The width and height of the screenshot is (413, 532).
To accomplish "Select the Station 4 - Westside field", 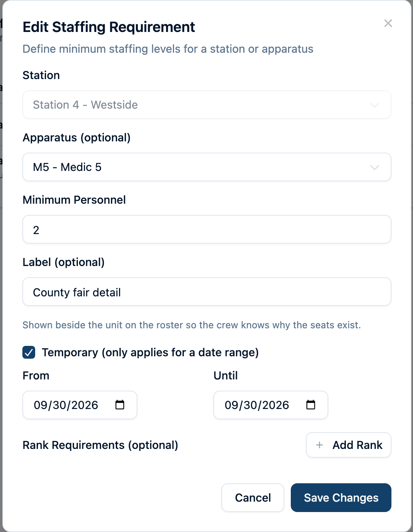I will pyautogui.click(x=207, y=105).
